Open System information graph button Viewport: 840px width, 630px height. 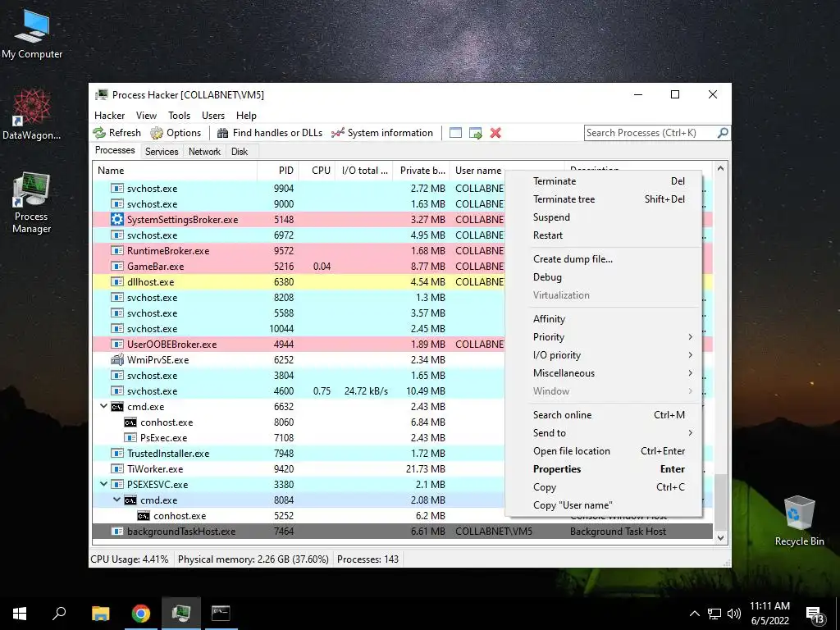point(382,133)
